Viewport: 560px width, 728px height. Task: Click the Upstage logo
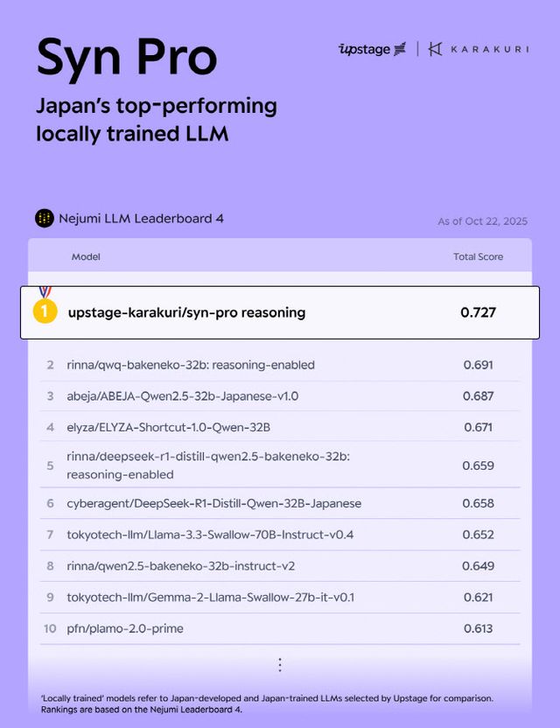(372, 49)
